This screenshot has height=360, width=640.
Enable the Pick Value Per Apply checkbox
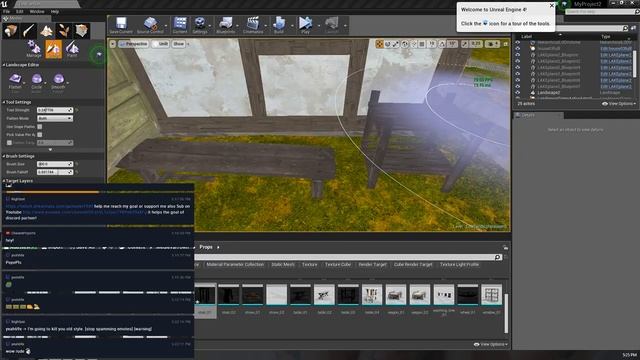coord(40,134)
